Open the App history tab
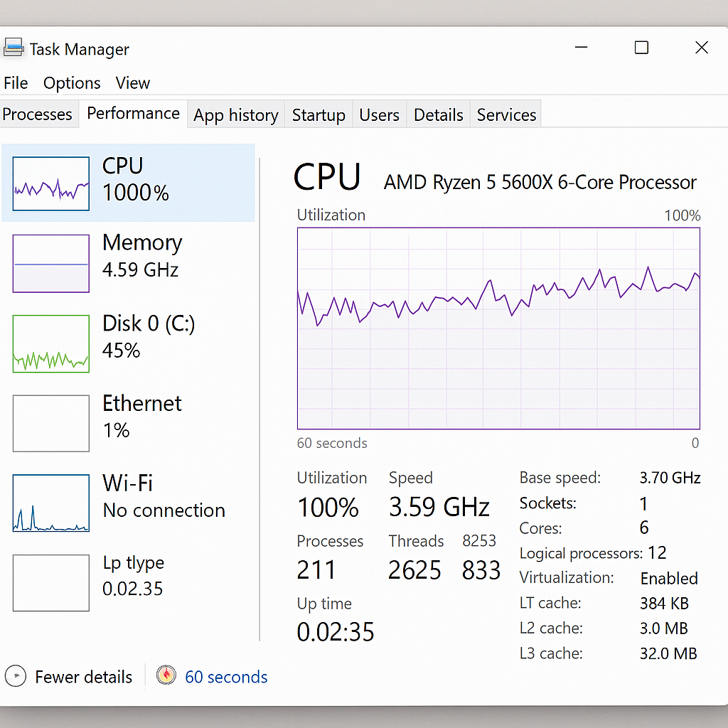728x728 pixels. click(x=235, y=114)
